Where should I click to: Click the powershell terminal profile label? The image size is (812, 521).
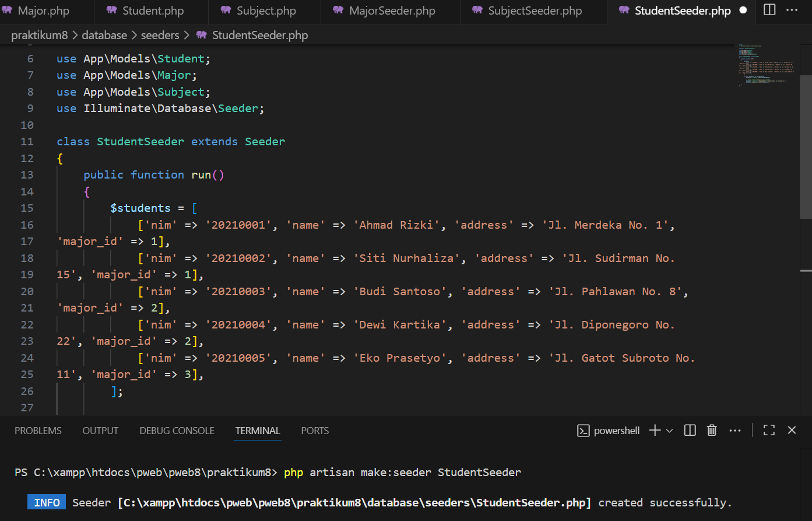click(x=617, y=431)
